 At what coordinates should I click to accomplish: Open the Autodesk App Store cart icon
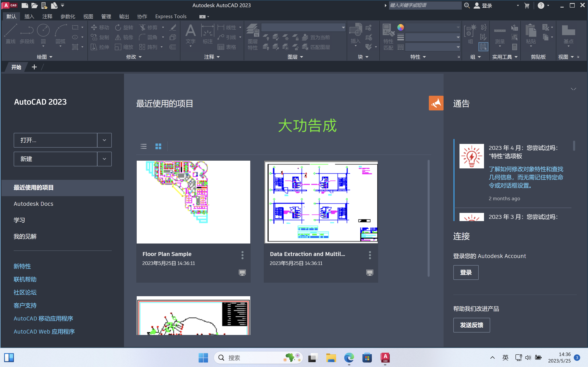pos(527,5)
